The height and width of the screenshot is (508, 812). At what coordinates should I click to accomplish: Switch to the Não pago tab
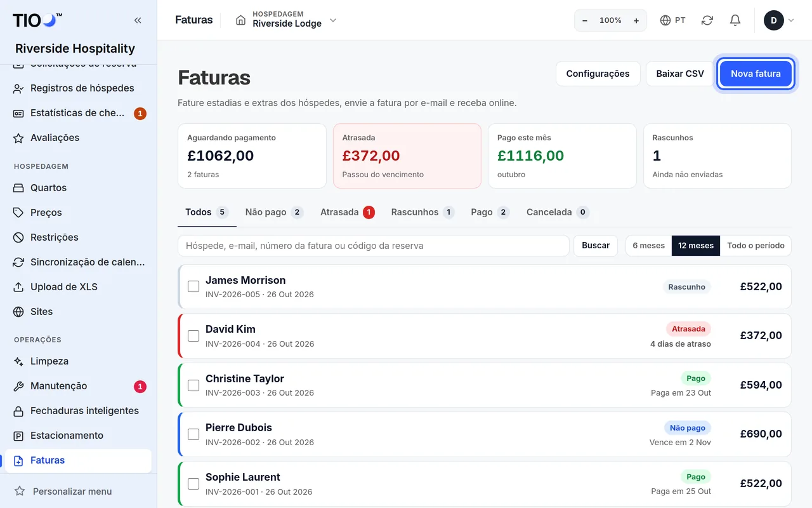(274, 212)
